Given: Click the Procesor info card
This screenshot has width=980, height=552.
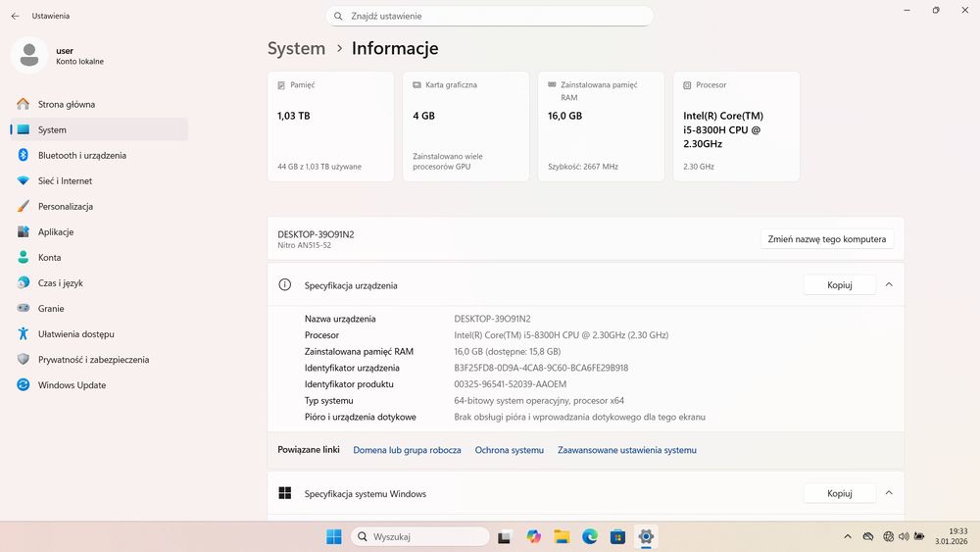Looking at the screenshot, I should pos(736,126).
